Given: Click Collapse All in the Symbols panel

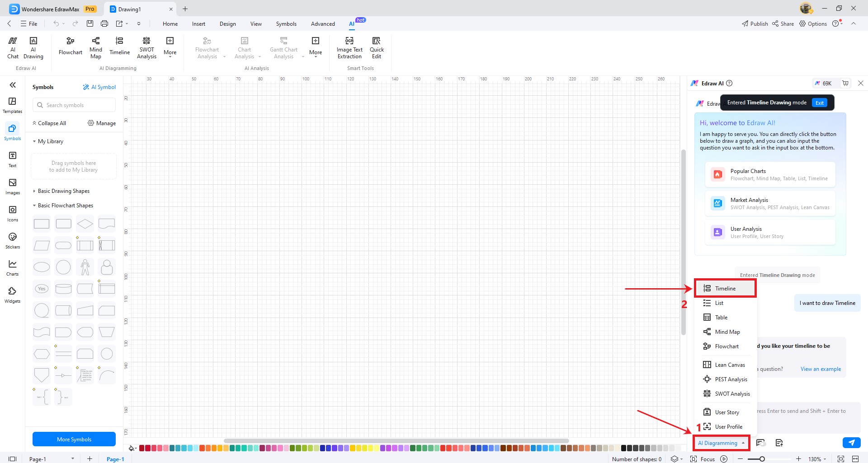Looking at the screenshot, I should pyautogui.click(x=49, y=123).
